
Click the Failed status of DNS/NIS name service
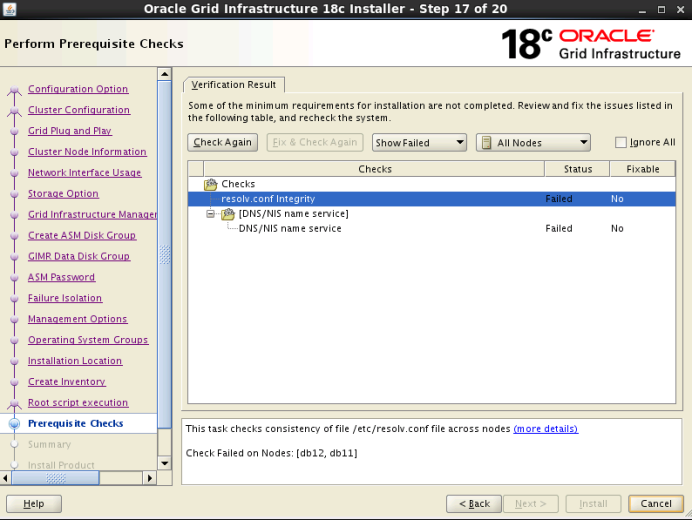click(559, 229)
